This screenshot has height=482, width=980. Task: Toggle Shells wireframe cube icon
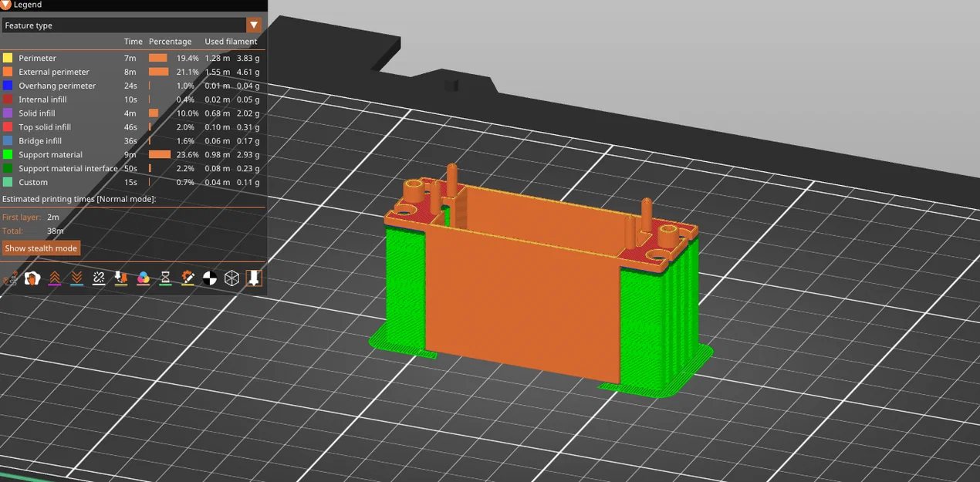231,278
